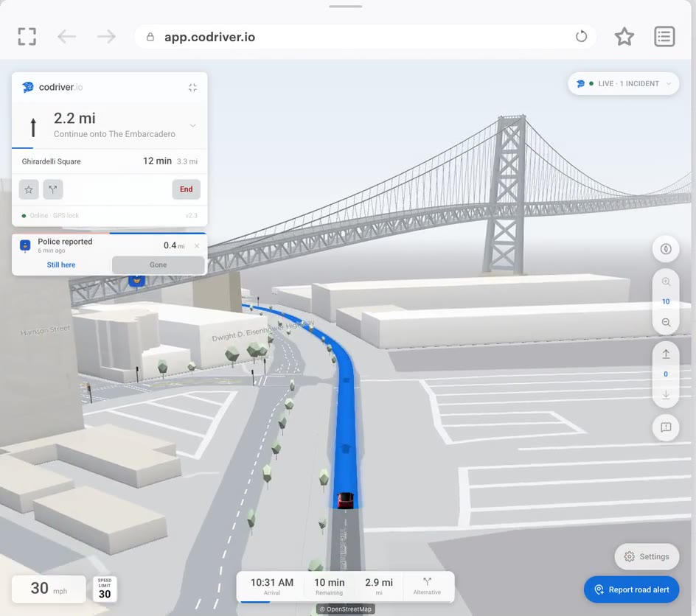696x616 pixels.
Task: Expand the turn instruction chevron
Action: coord(192,125)
